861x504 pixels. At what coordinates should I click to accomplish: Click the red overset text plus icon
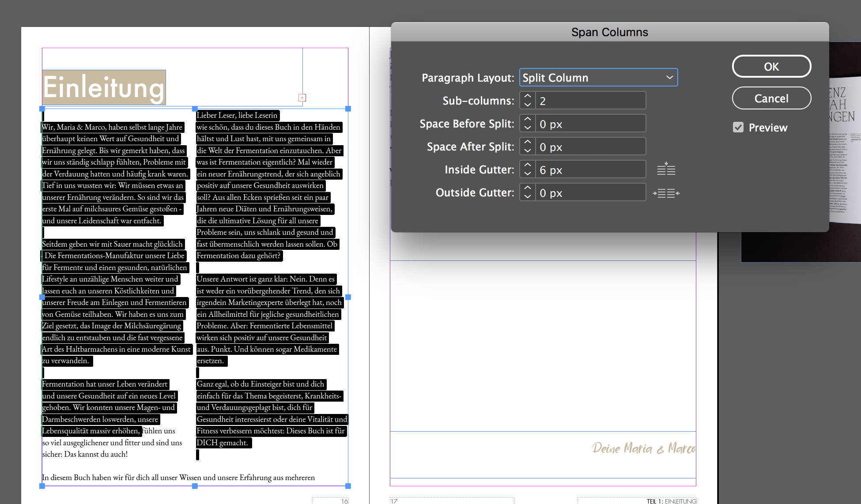(x=302, y=98)
